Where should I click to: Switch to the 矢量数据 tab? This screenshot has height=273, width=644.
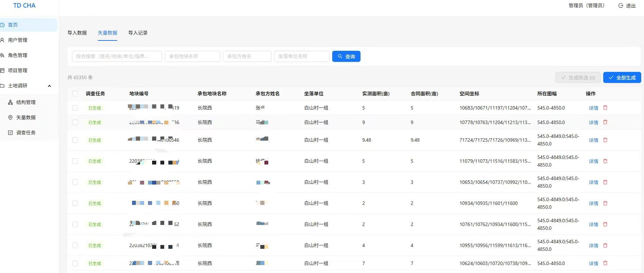coord(108,33)
